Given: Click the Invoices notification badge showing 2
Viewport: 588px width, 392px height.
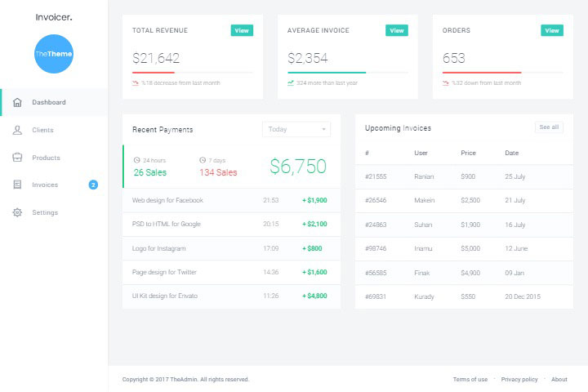Looking at the screenshot, I should [x=93, y=185].
